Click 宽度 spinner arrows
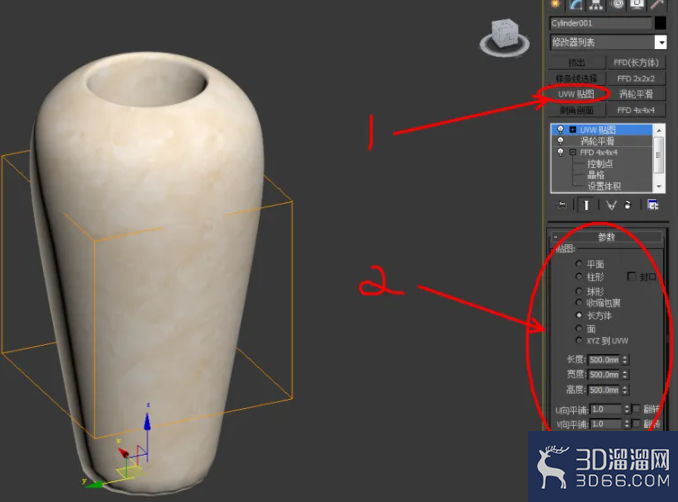678x502 pixels. [625, 374]
